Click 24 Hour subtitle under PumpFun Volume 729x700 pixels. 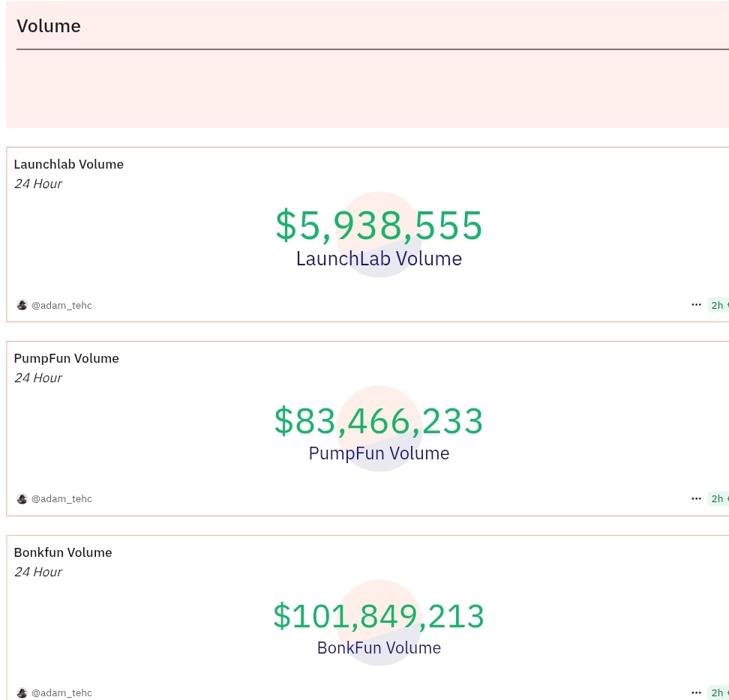[x=38, y=378]
